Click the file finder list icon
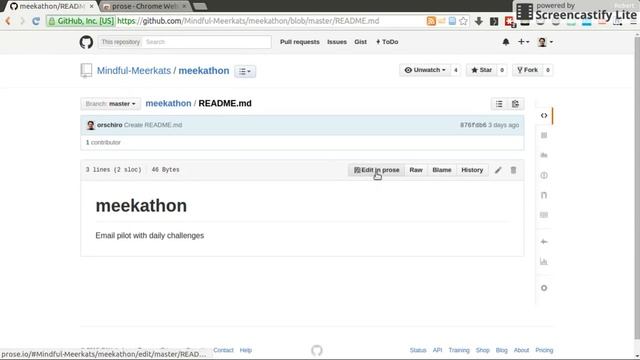640x360 pixels. coord(499,104)
